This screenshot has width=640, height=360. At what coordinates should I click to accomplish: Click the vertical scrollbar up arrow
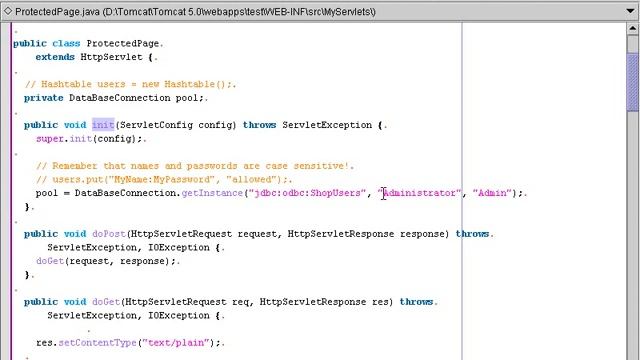pos(633,29)
